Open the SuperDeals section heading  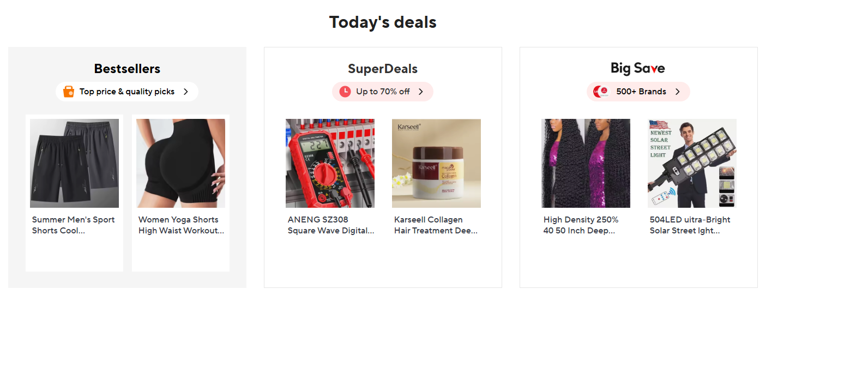pos(383,69)
